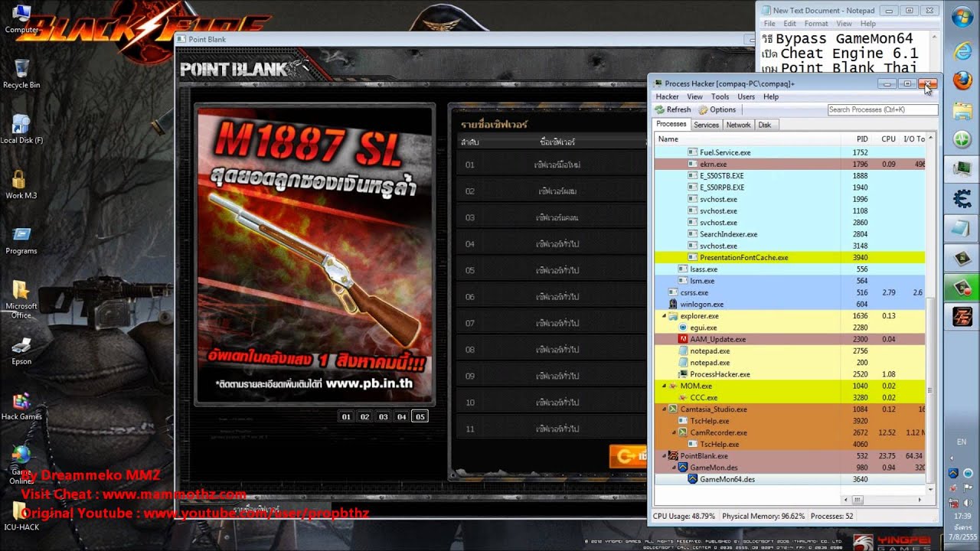Viewport: 980px width, 551px height.
Task: Click the AAM_Update.exe Adobe icon
Action: [683, 339]
